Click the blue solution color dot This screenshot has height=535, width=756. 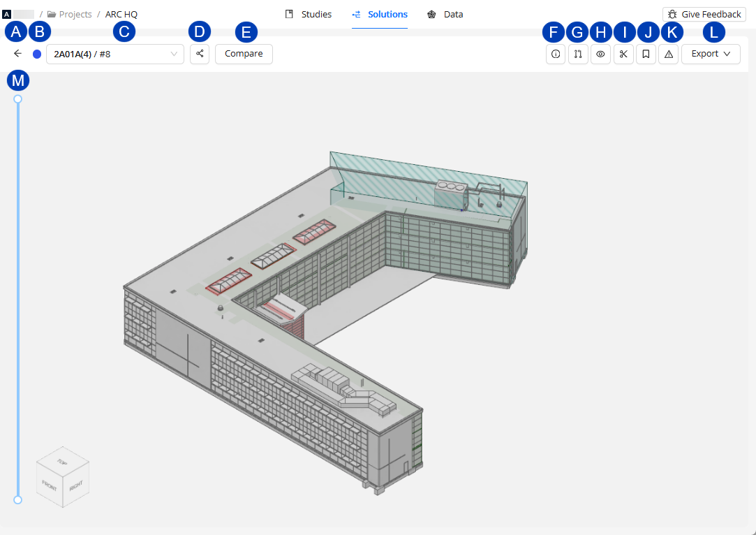[36, 54]
